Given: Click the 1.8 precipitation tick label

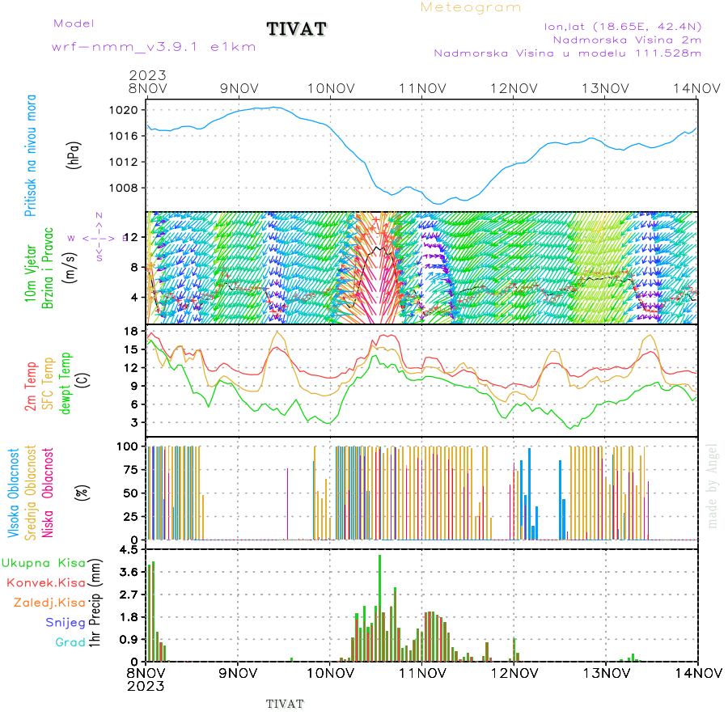Looking at the screenshot, I should pos(129,617).
